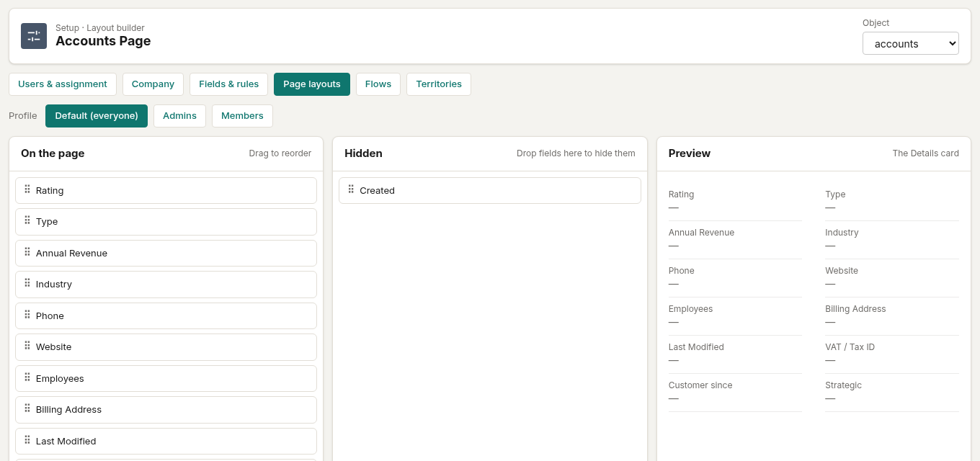980x461 pixels.
Task: Open the Users & assignment tab
Action: 63,84
